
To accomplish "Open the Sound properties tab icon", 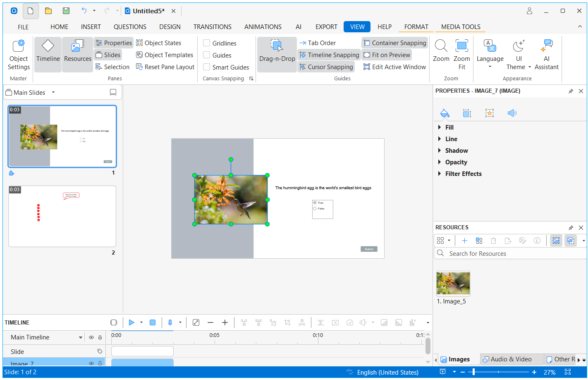I will [x=512, y=113].
